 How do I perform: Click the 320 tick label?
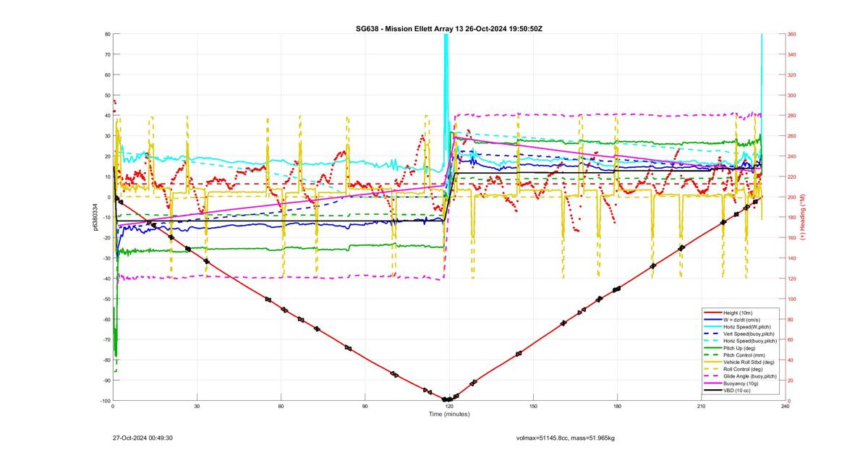(792, 75)
